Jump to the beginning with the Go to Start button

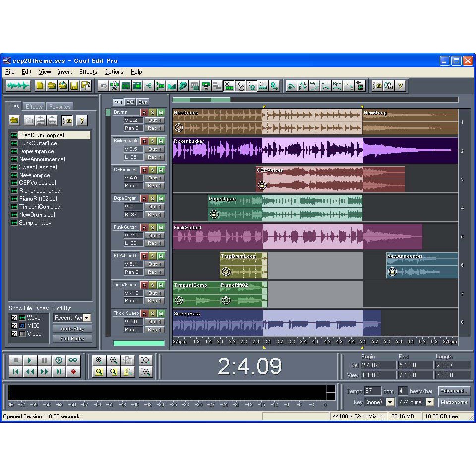16,371
